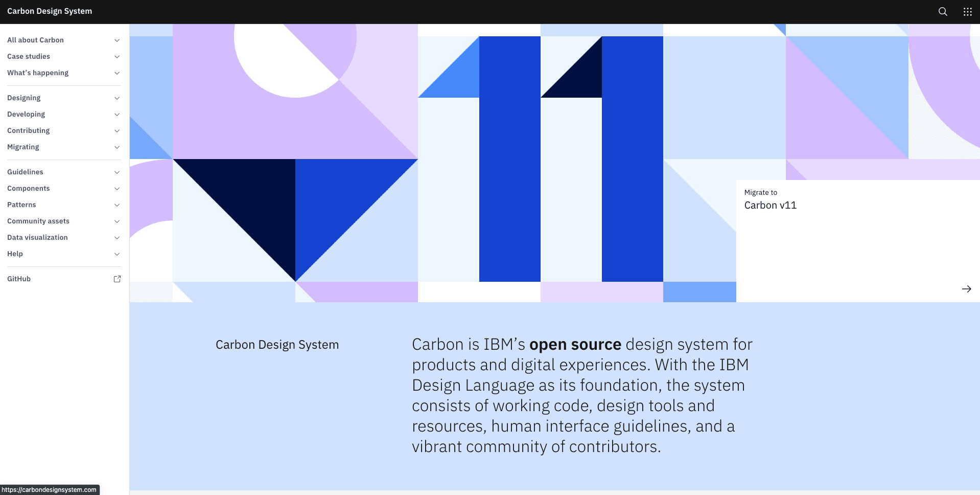
Task: Open All about Carbon menu item
Action: click(64, 40)
